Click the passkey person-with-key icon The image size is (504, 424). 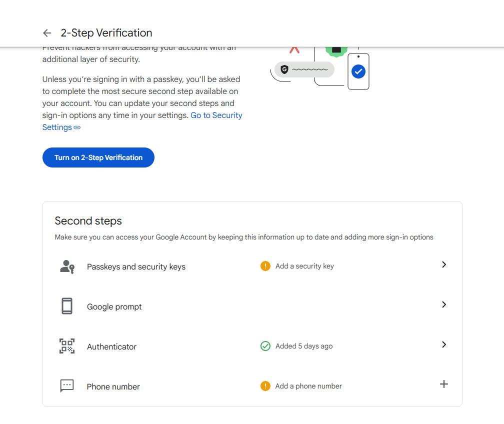click(67, 266)
